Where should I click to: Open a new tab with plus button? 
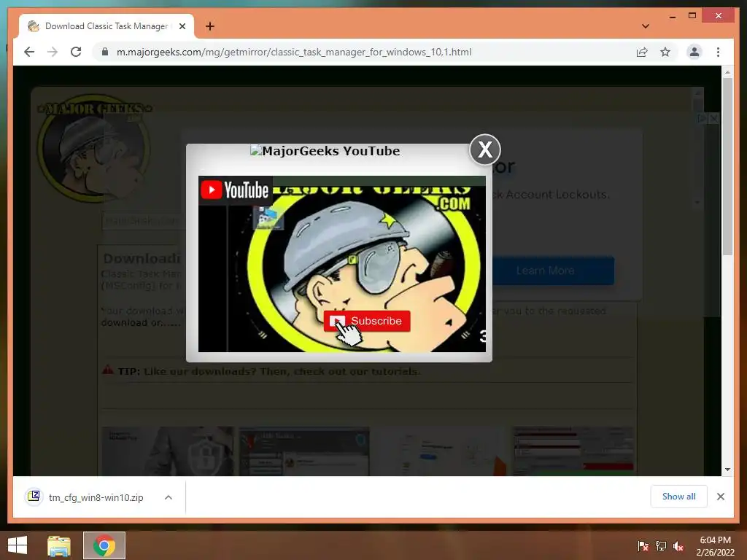pyautogui.click(x=210, y=26)
